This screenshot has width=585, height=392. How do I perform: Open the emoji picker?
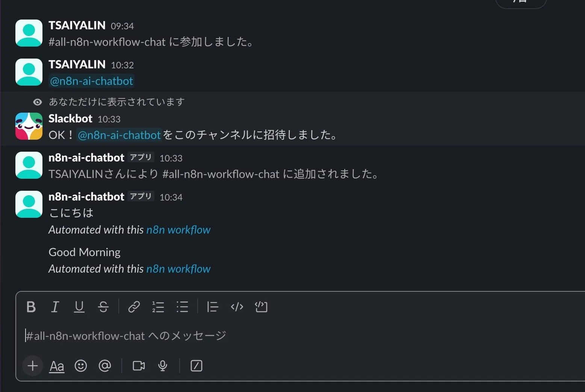[x=81, y=366]
